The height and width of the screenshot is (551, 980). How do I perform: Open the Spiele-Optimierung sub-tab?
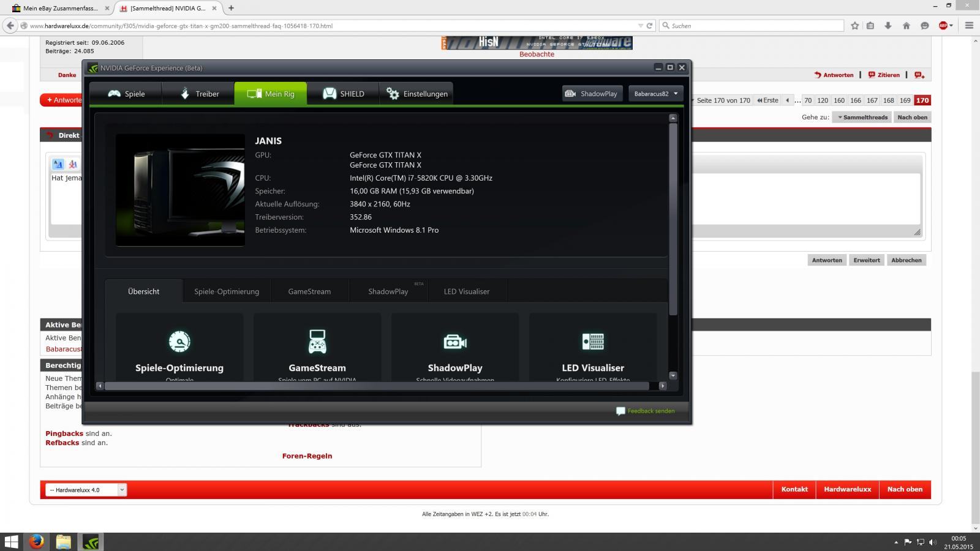point(227,291)
